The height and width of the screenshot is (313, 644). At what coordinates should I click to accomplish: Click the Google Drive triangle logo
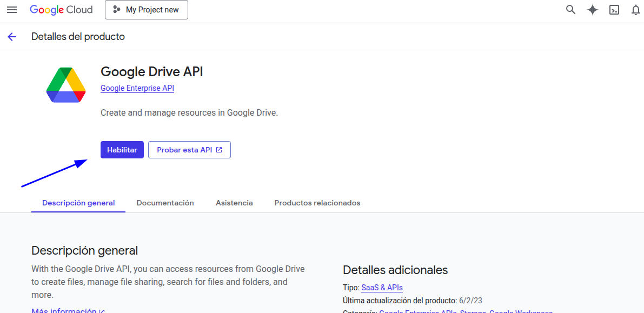click(66, 85)
